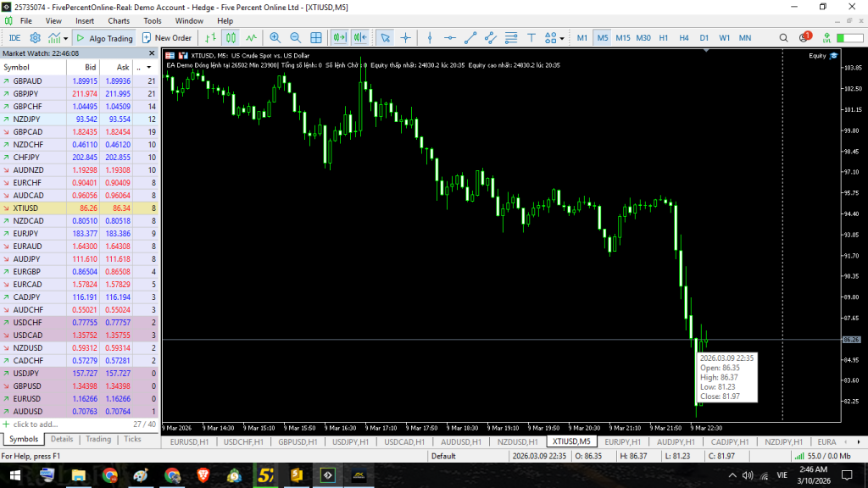This screenshot has height=488, width=868.
Task: Open the search magnifier icon
Action: point(783,37)
